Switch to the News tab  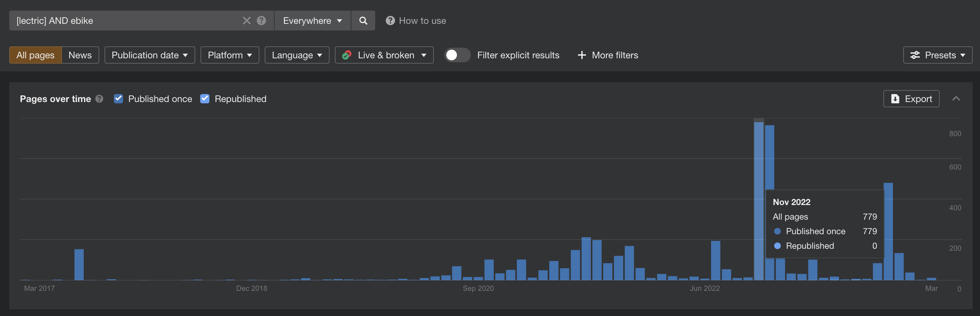pos(80,55)
